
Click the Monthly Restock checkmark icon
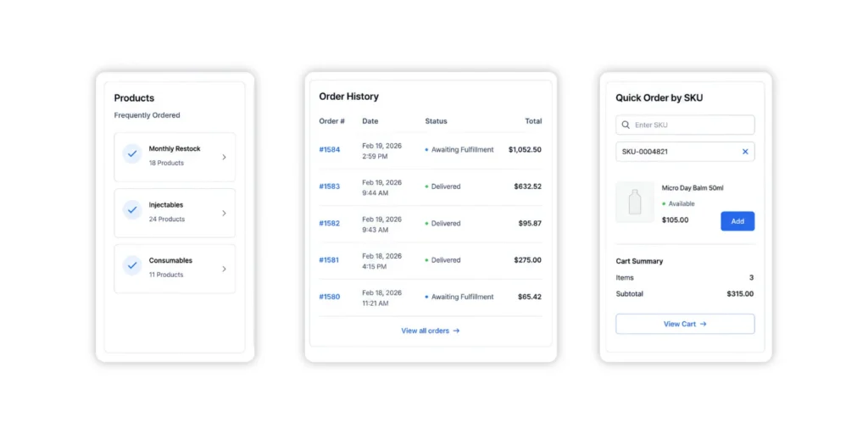point(132,154)
